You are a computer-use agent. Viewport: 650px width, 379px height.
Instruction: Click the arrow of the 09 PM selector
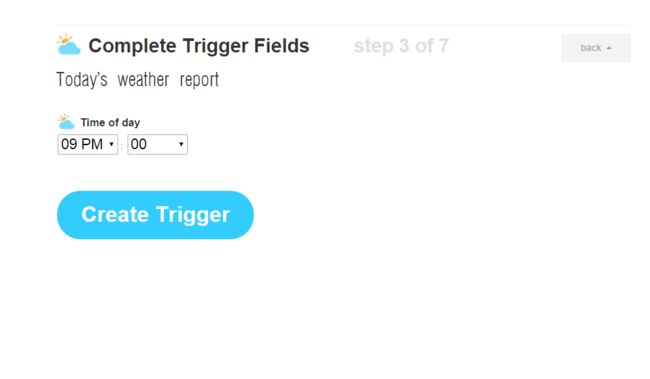tap(111, 144)
